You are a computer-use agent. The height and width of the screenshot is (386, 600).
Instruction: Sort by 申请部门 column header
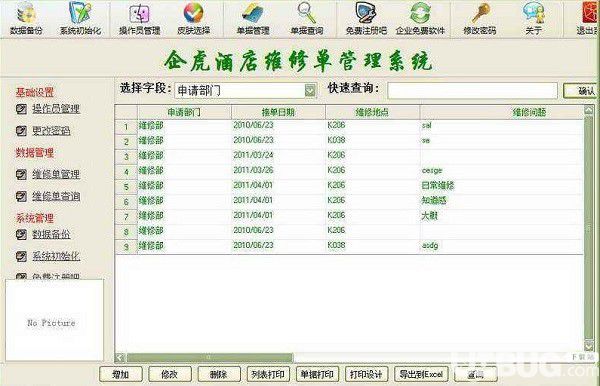[x=184, y=112]
